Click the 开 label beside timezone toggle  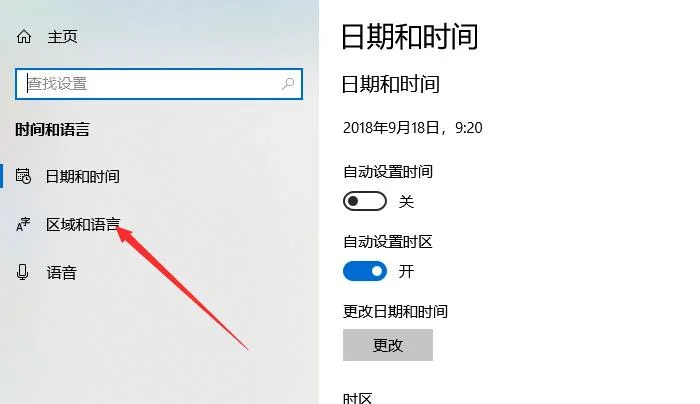click(x=406, y=271)
